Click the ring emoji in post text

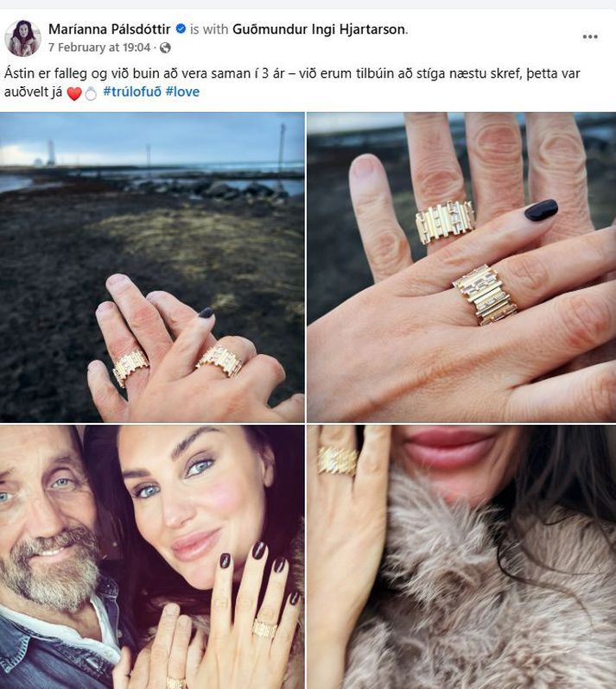pos(91,93)
